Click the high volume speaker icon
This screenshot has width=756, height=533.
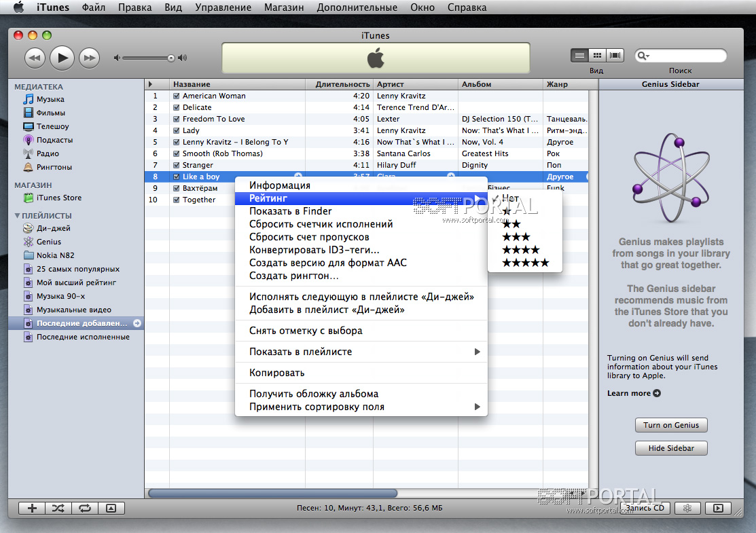pyautogui.click(x=182, y=58)
